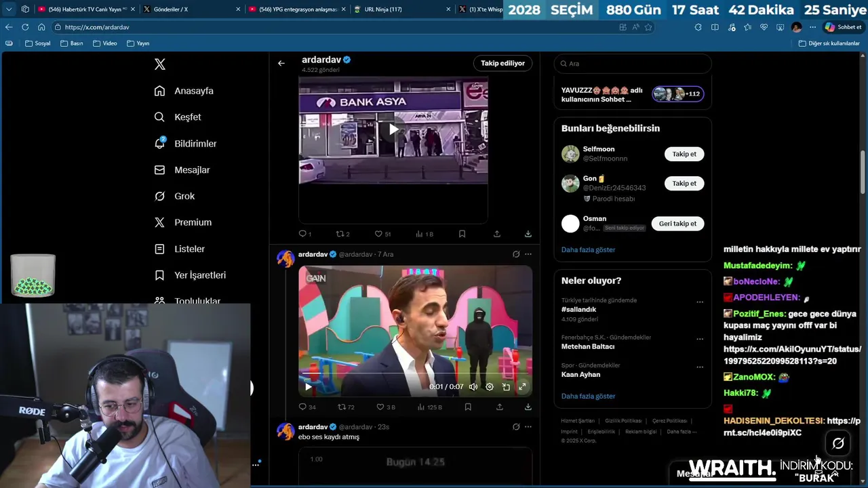Screen dimensions: 868x488
Task: Like the post with 51 likes
Action: pos(382,234)
